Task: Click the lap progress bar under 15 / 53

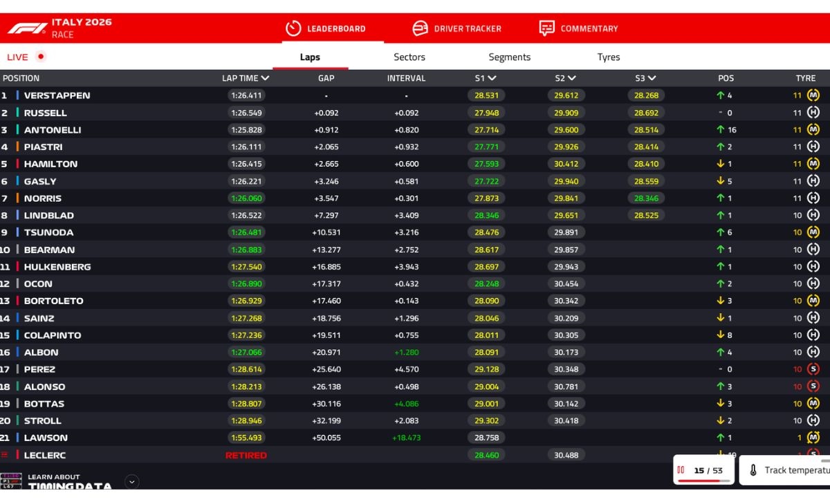Action: point(704,480)
